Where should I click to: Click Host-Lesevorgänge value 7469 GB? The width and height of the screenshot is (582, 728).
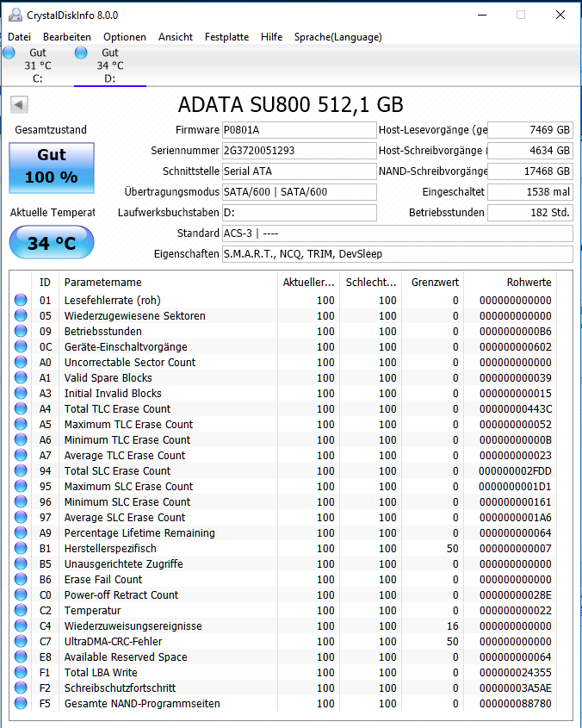(530, 130)
